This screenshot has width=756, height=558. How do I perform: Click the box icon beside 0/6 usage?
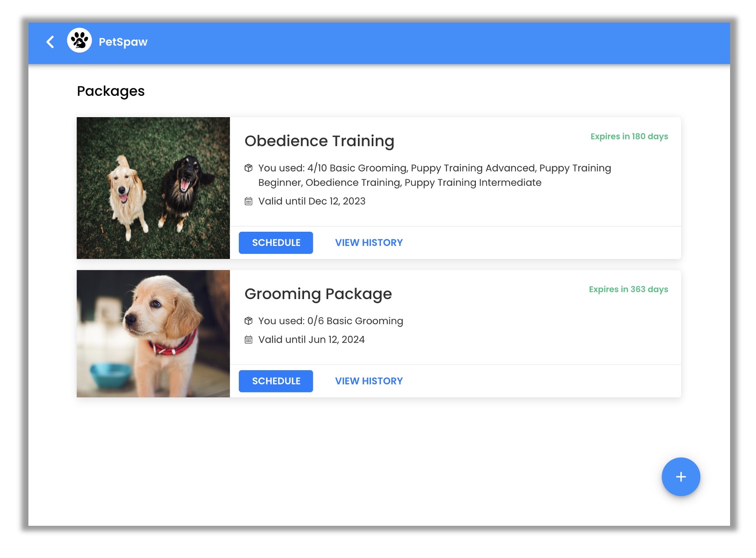click(x=248, y=321)
